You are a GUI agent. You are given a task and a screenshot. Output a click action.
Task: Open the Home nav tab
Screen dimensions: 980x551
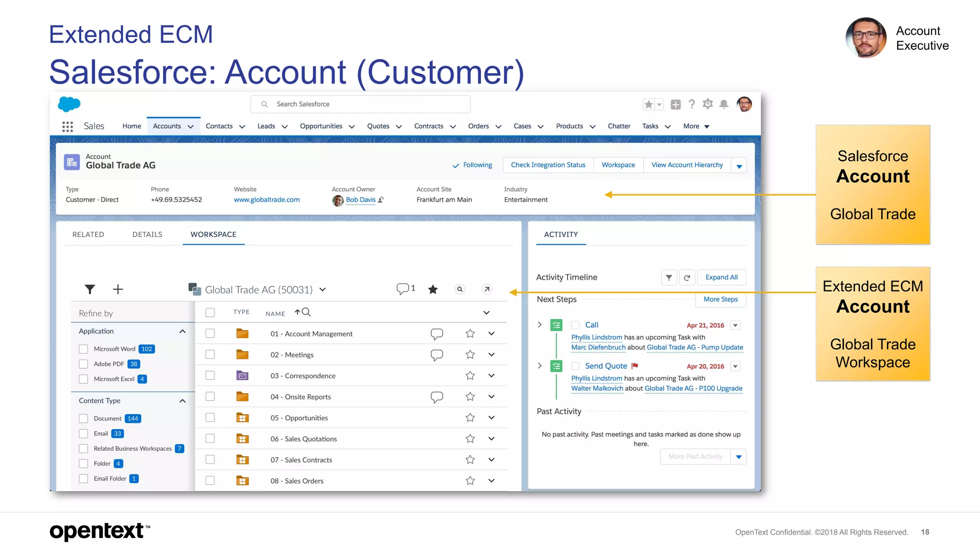pos(132,126)
